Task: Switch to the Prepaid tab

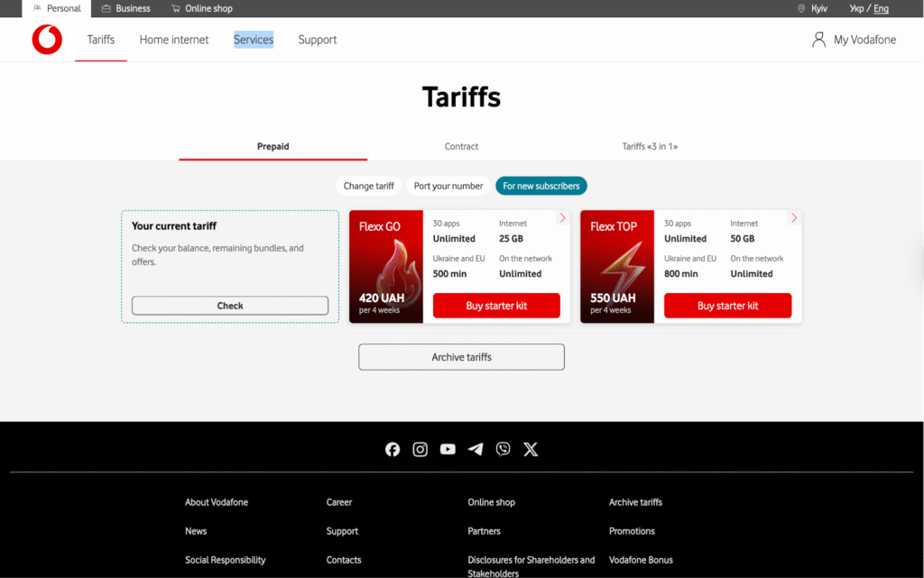Action: click(273, 147)
